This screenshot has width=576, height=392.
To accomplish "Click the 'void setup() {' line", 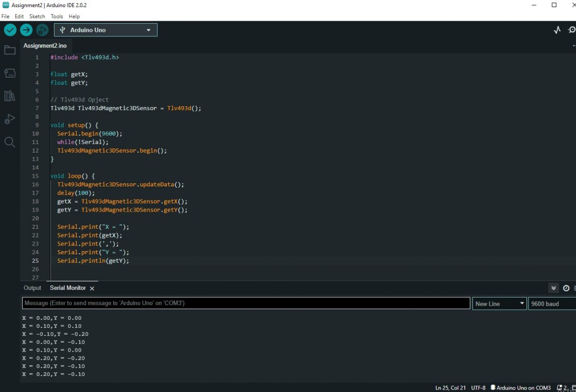I will [x=74, y=125].
